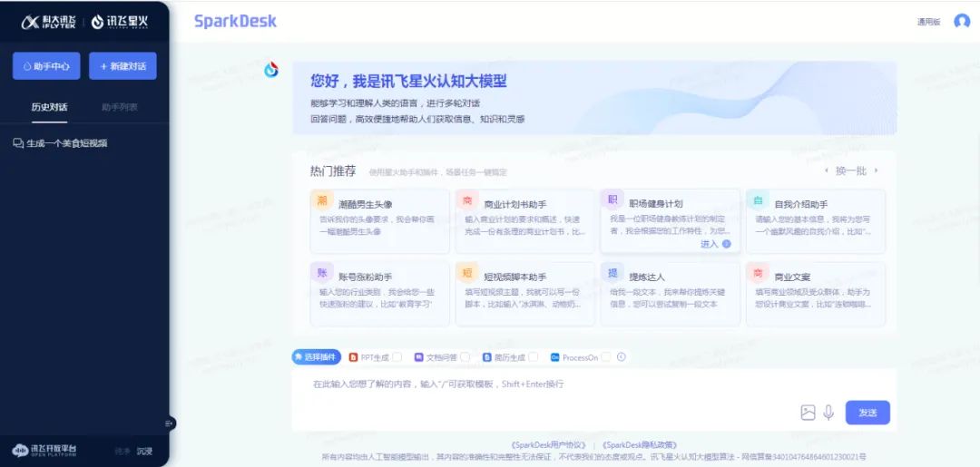Open the 商业文案 assistant card
Image resolution: width=980 pixels, height=467 pixels.
(816, 294)
